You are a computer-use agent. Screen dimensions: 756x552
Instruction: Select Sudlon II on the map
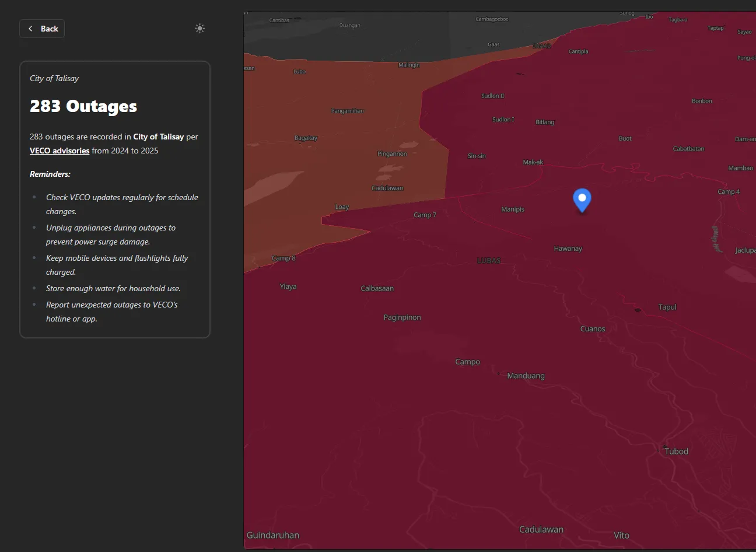click(492, 96)
